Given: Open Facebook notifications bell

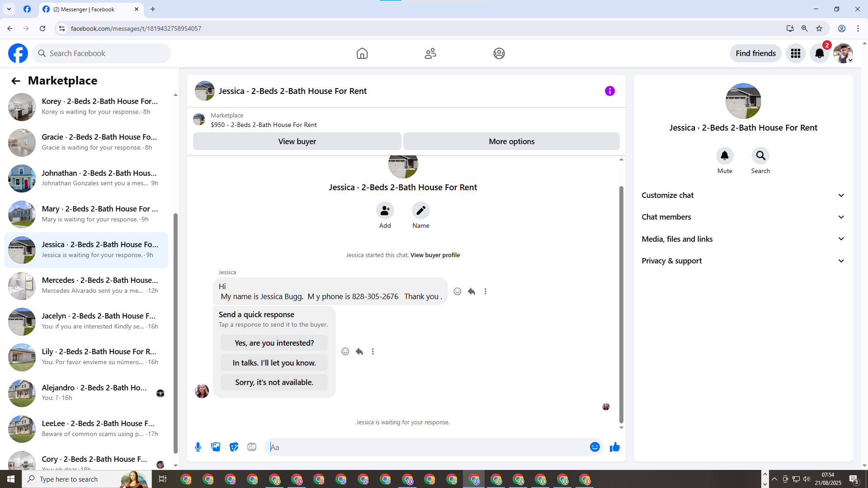Looking at the screenshot, I should (819, 53).
